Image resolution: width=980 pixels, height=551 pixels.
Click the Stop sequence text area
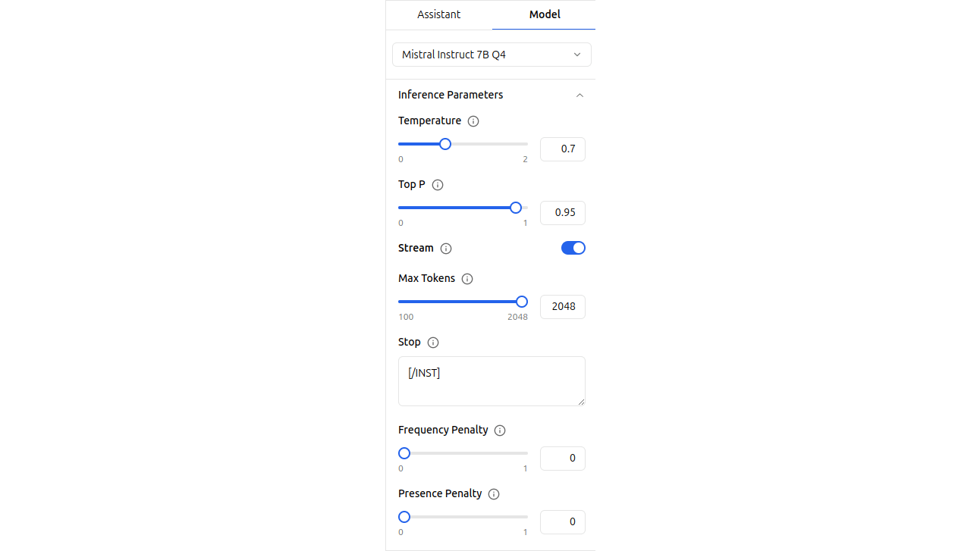click(x=492, y=381)
